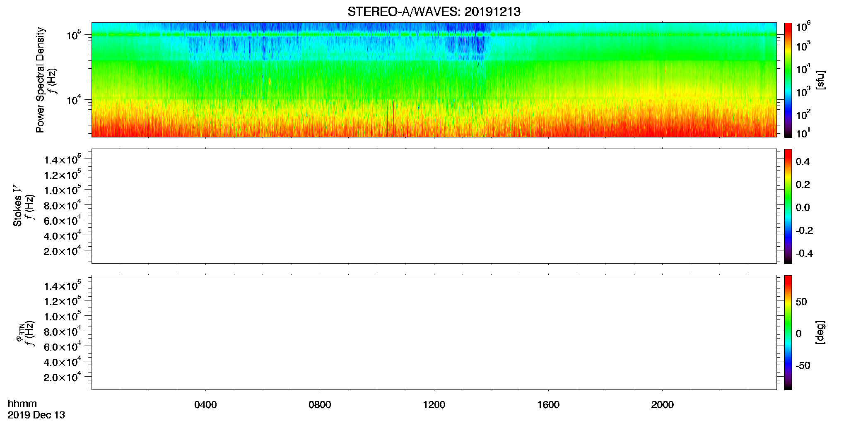Click the [deg] unit label
Viewport: 868px width, 447px height.
[x=820, y=332]
